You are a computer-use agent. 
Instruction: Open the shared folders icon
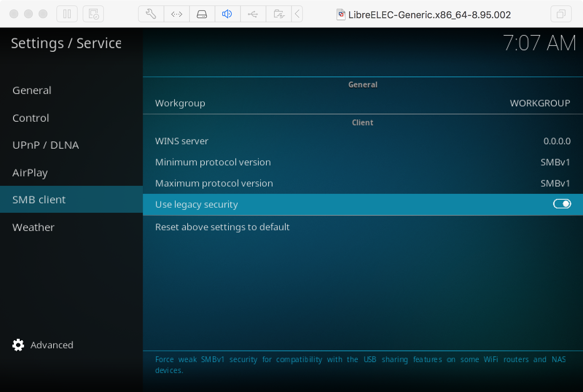(x=279, y=14)
